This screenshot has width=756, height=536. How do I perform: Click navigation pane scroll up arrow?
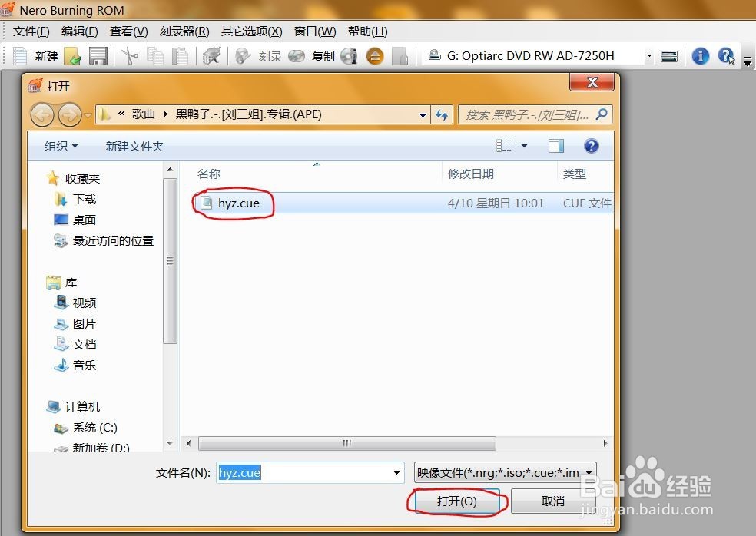pyautogui.click(x=170, y=170)
